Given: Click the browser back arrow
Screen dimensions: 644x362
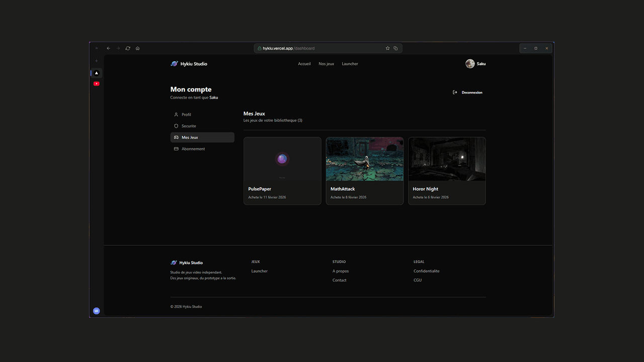Looking at the screenshot, I should 108,48.
